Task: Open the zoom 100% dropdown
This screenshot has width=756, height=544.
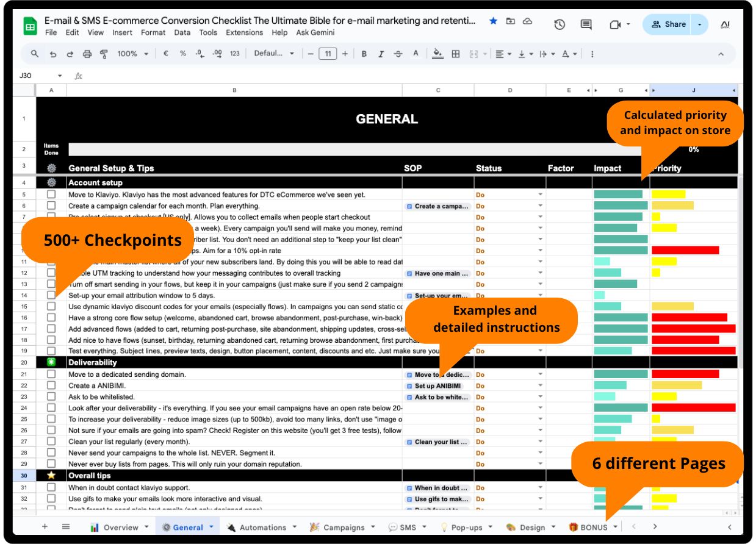Action: 132,54
